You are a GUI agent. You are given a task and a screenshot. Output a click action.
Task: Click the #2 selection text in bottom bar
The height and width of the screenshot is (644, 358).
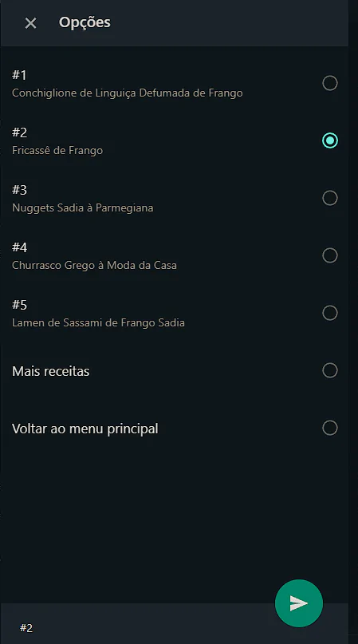(26, 627)
